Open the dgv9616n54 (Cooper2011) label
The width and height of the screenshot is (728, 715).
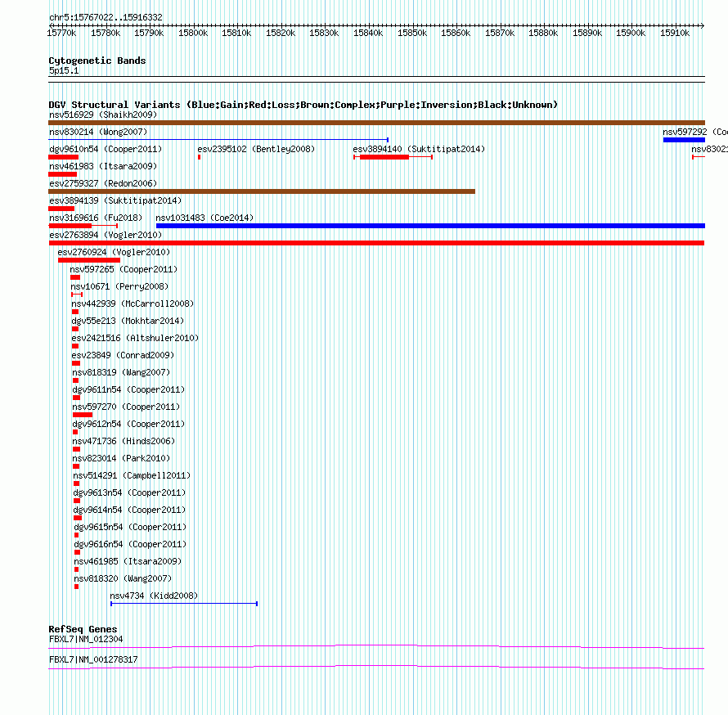click(x=130, y=544)
